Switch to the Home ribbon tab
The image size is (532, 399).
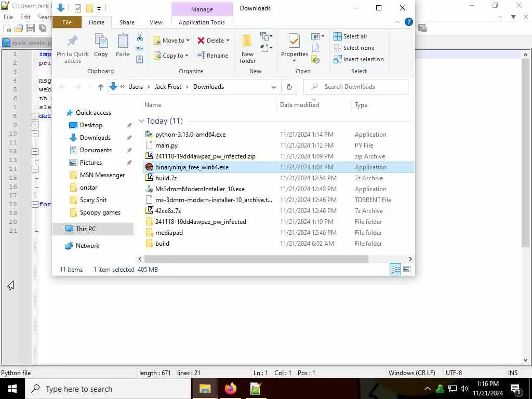[96, 22]
